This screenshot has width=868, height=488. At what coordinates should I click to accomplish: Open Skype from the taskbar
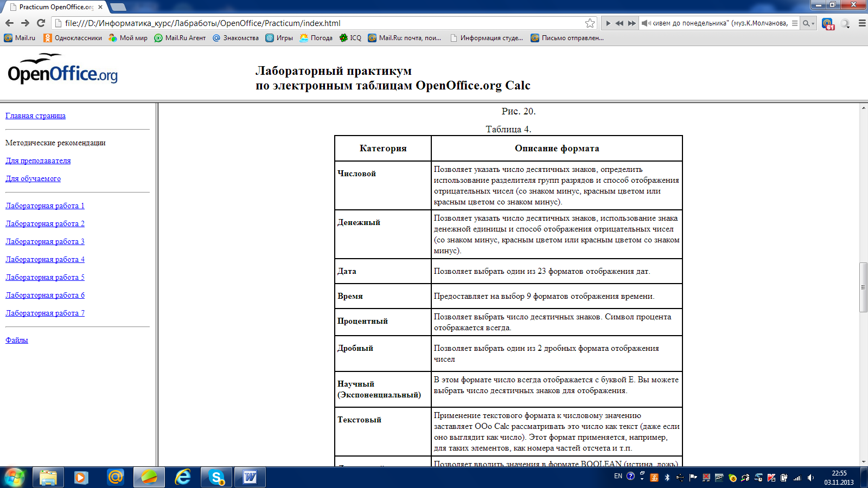pyautogui.click(x=216, y=477)
